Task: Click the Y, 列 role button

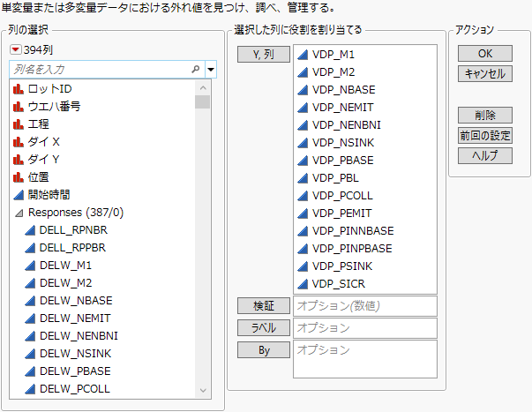Action: (264, 55)
